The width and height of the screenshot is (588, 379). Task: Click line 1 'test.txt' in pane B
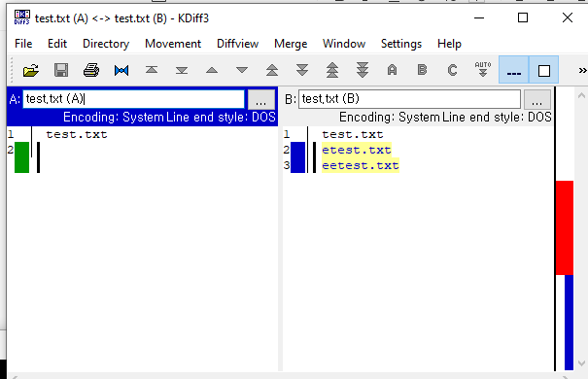[x=353, y=134]
